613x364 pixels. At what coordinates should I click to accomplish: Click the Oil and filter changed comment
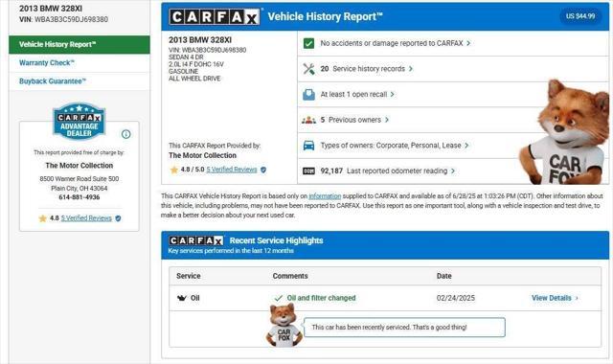pos(322,298)
